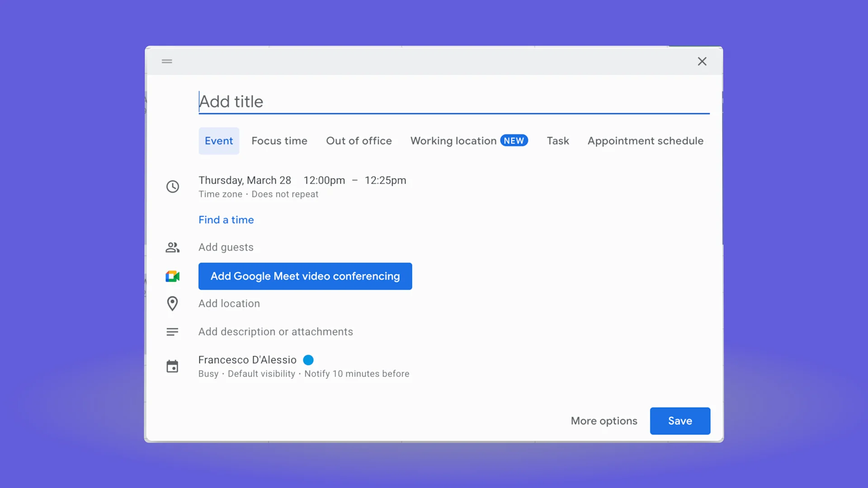Open the Default visibility setting
The image size is (868, 488).
261,374
